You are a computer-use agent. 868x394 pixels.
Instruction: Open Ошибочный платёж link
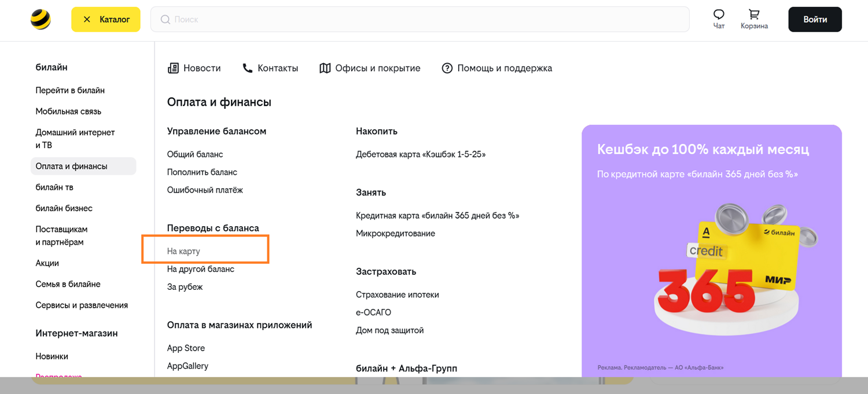coord(205,190)
